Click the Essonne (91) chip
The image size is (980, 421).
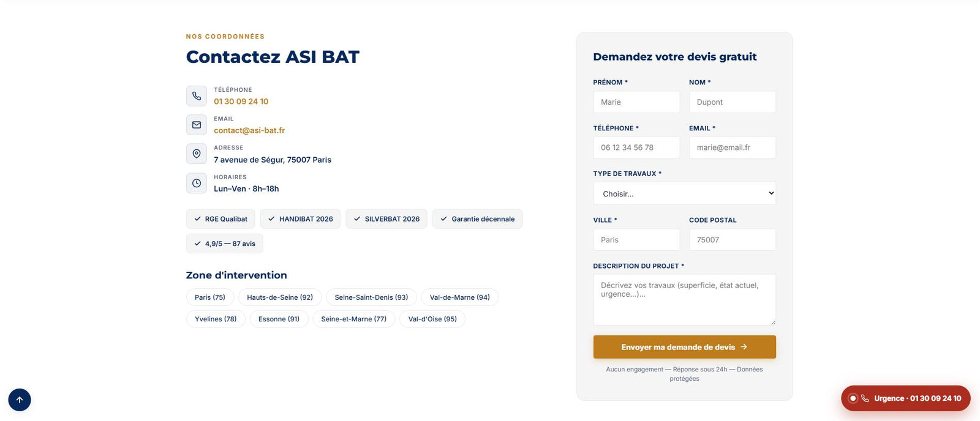tap(279, 319)
